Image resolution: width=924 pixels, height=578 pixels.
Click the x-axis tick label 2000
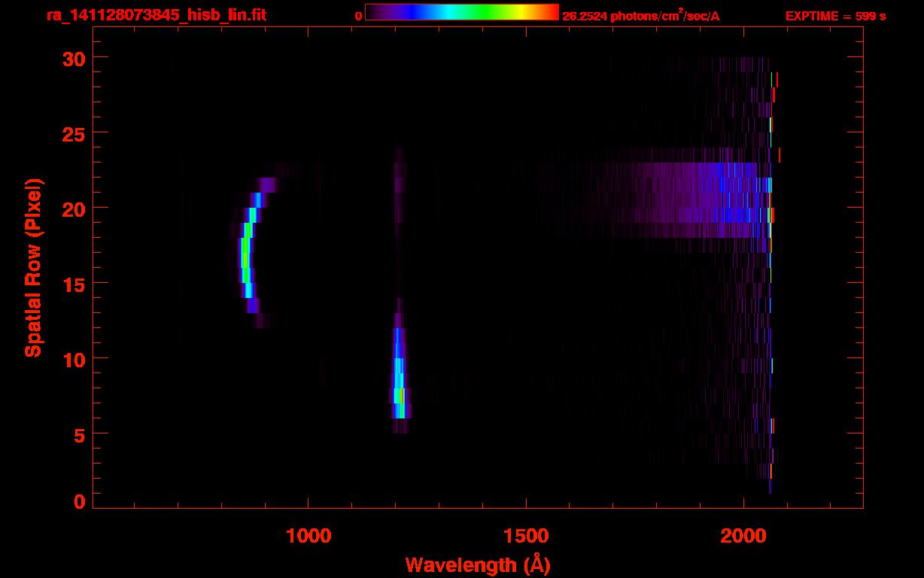tap(743, 535)
